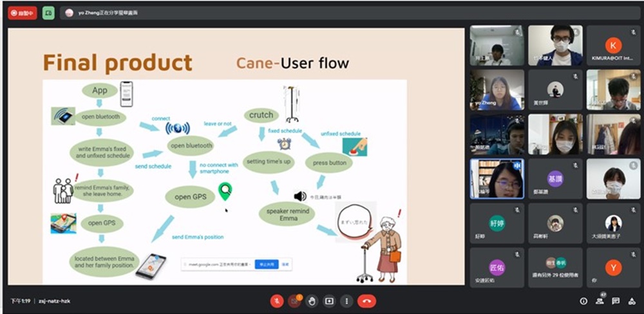Screen dimensions: 644x314
Task: Open the meeting details info icon
Action: point(583,301)
